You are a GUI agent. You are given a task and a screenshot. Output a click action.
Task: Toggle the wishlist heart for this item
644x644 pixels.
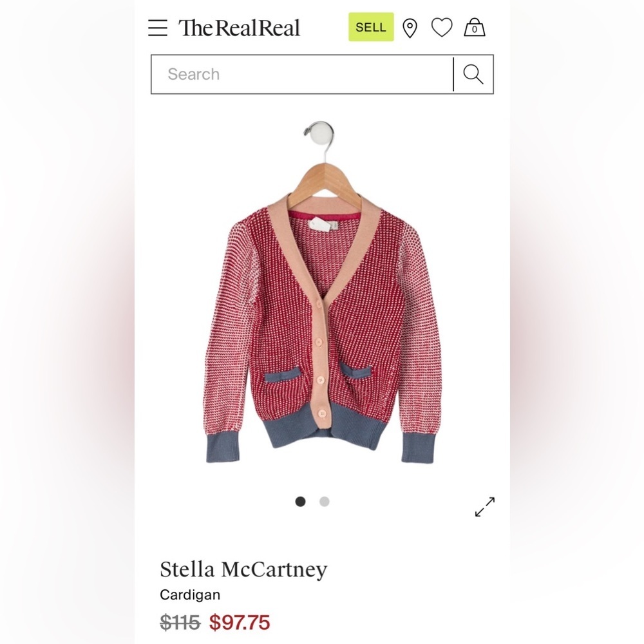[x=442, y=27]
